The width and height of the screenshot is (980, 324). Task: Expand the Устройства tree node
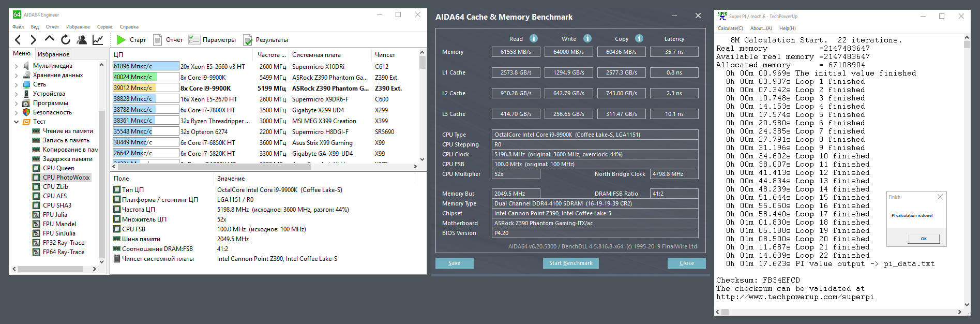pyautogui.click(x=16, y=94)
